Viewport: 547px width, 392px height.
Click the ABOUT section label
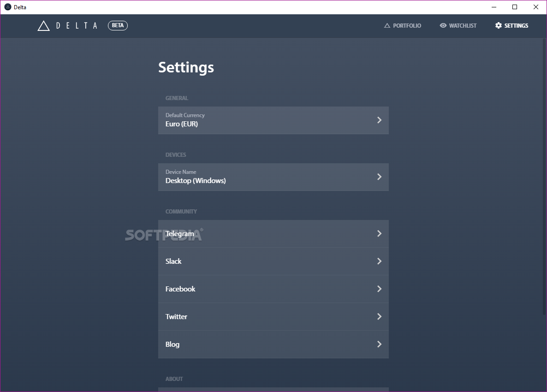pyautogui.click(x=174, y=379)
